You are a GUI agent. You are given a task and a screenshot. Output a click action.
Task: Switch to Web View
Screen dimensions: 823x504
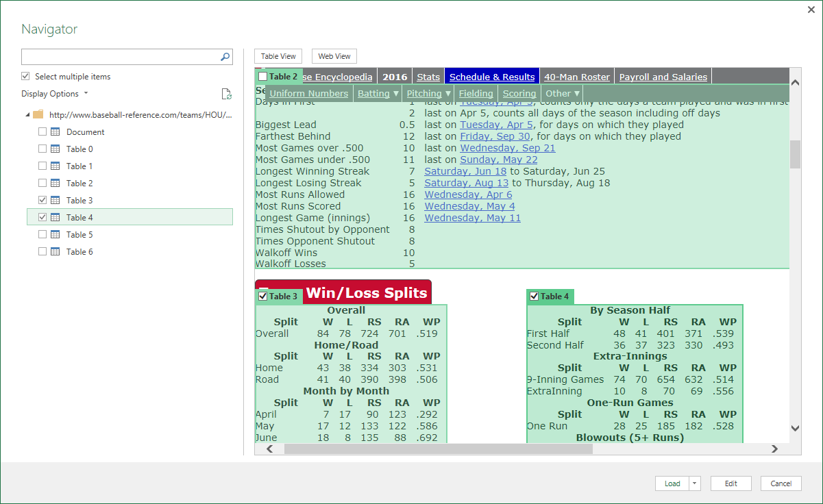[334, 56]
